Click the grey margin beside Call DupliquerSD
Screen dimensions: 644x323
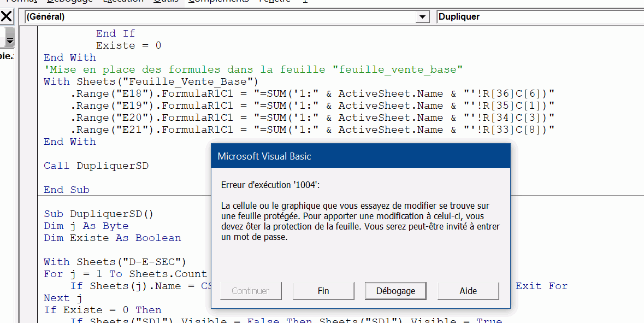[28, 166]
